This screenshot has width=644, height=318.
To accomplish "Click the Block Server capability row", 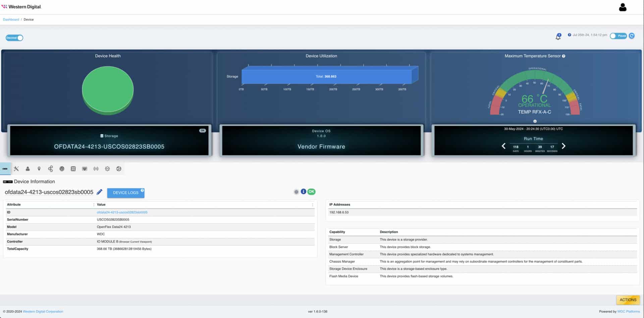I will (x=482, y=247).
